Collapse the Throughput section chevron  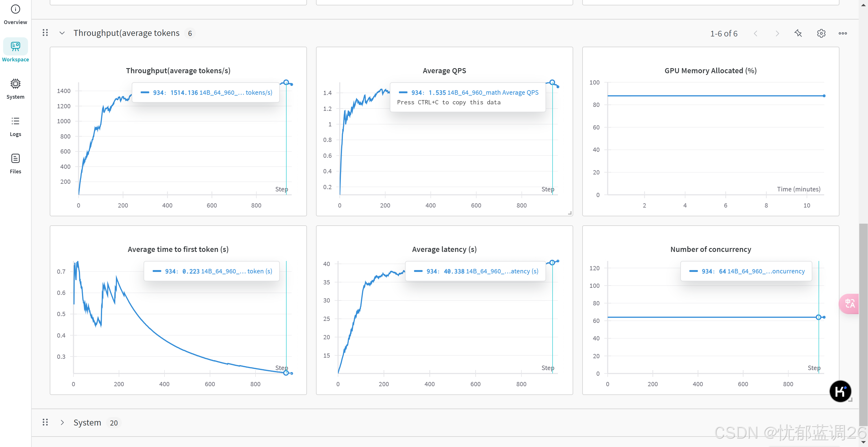pyautogui.click(x=62, y=33)
